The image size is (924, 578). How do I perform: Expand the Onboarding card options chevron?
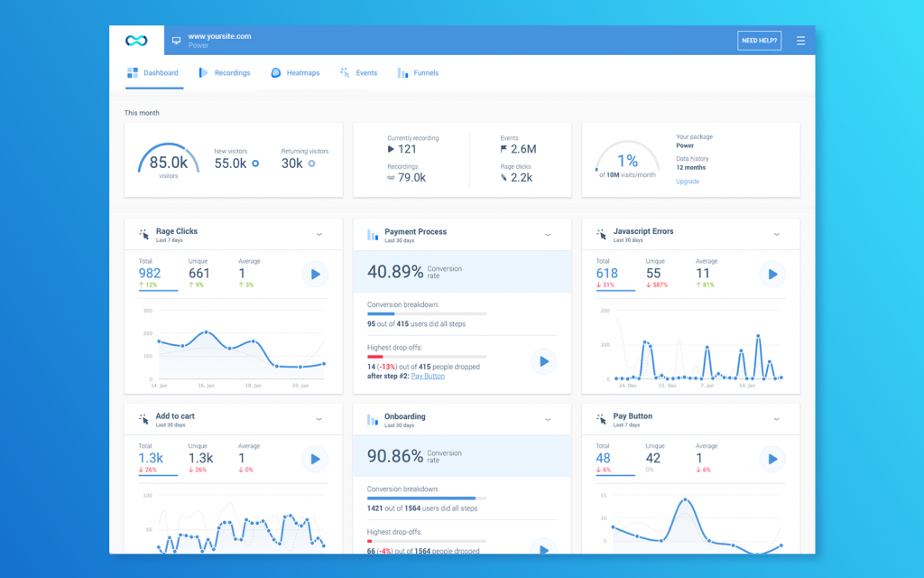(x=548, y=418)
